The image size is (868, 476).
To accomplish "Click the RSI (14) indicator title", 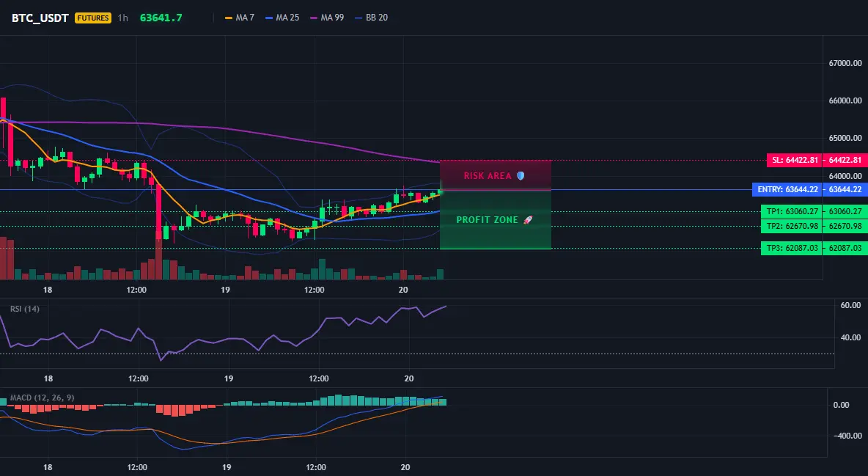I will click(24, 309).
